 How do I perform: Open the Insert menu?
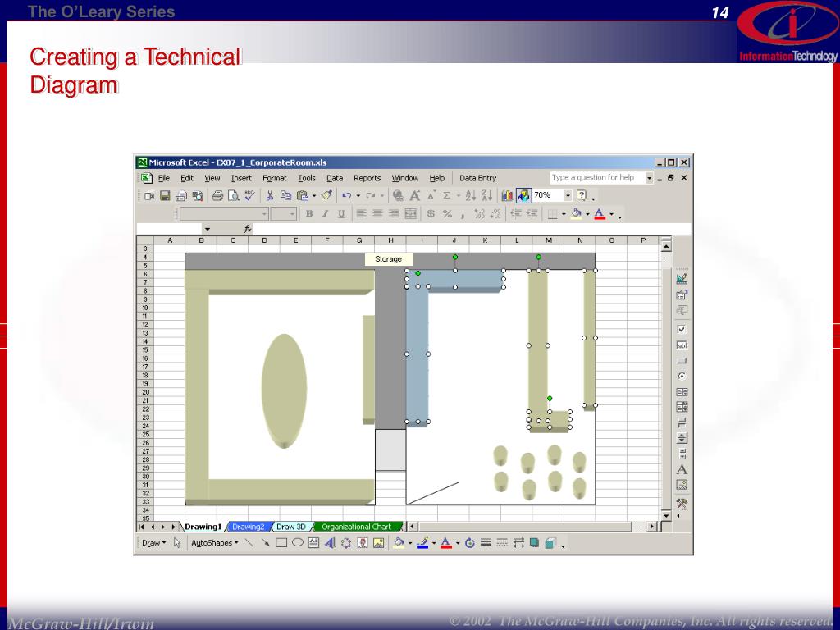[241, 178]
